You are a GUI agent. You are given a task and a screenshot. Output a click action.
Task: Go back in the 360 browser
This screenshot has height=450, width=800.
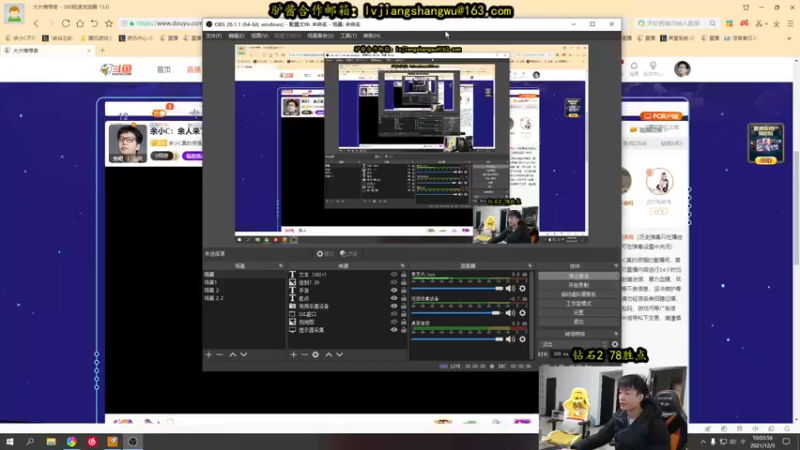click(36, 23)
